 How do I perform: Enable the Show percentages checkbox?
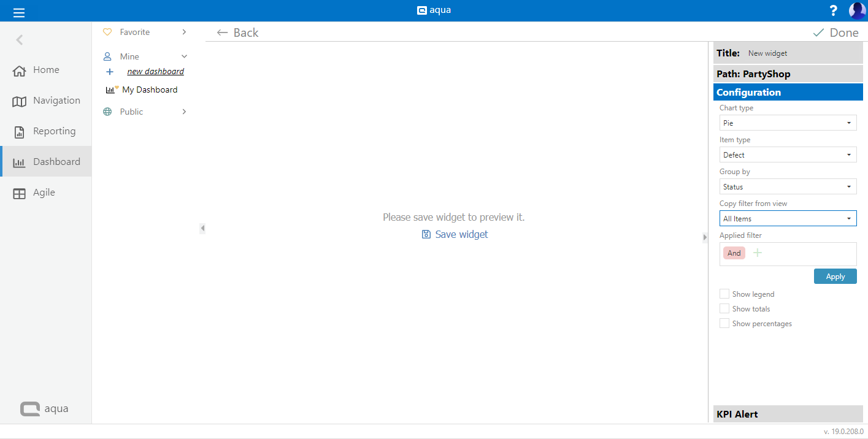(x=724, y=324)
